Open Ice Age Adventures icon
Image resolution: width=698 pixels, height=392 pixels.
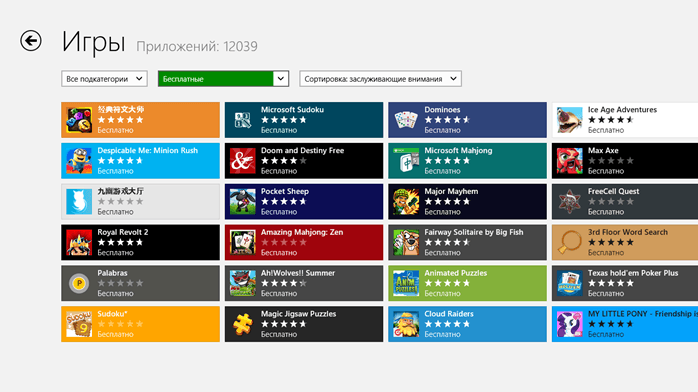[x=569, y=120]
